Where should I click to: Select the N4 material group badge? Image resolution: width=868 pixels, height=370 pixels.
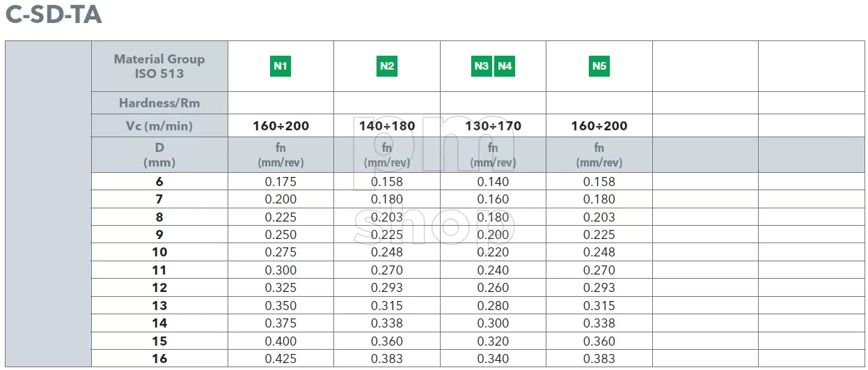(x=505, y=66)
